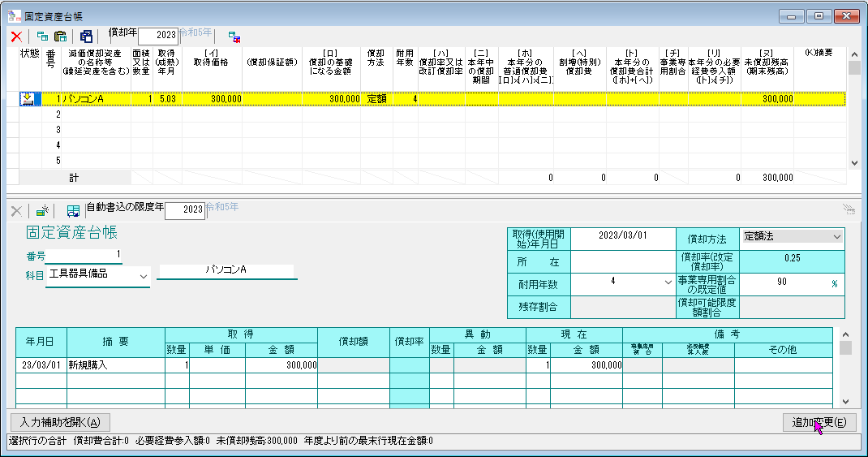Select row number 2 in upper grid
Viewport: 868px width, 457px height.
pos(51,114)
